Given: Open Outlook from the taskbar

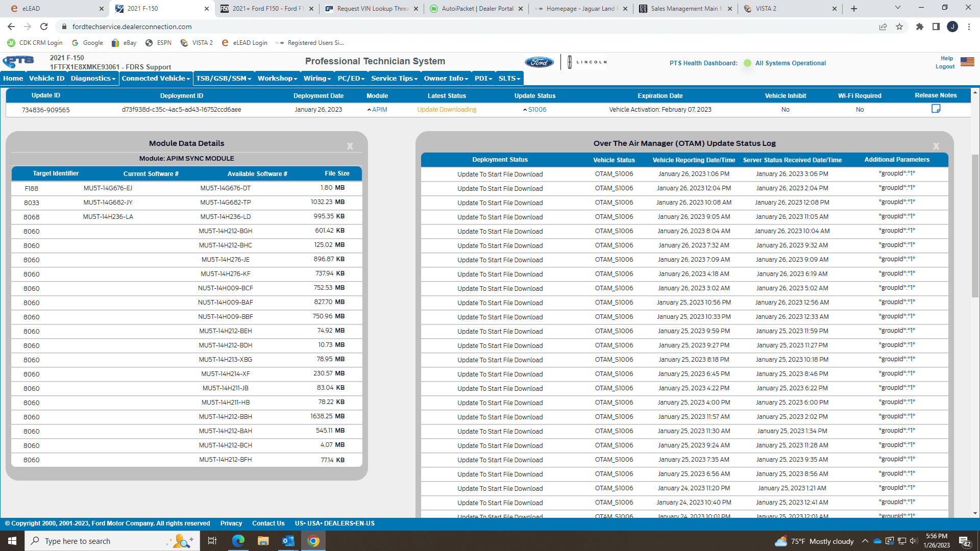Looking at the screenshot, I should click(288, 541).
